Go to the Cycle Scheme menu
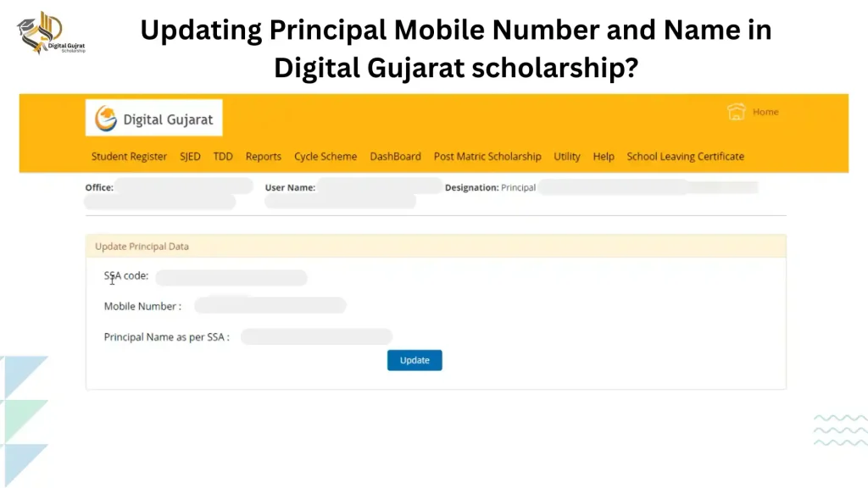The image size is (868, 488). 325,157
